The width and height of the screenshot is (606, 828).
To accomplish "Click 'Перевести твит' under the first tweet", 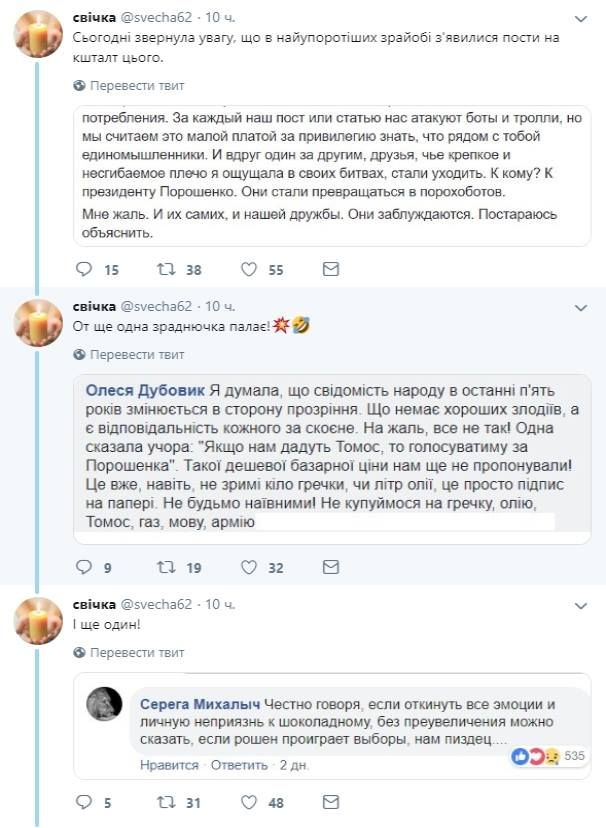I will click(129, 86).
